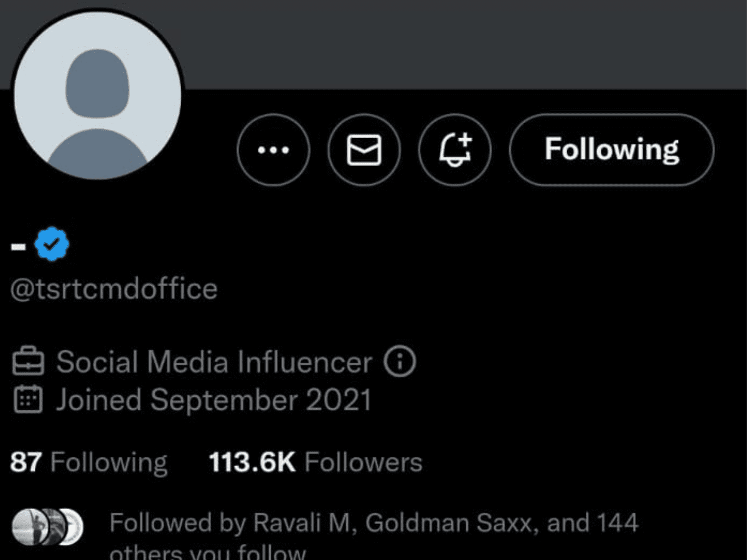The image size is (747, 560).
Task: Click the info icon beside Social Media Influencer
Action: click(399, 362)
